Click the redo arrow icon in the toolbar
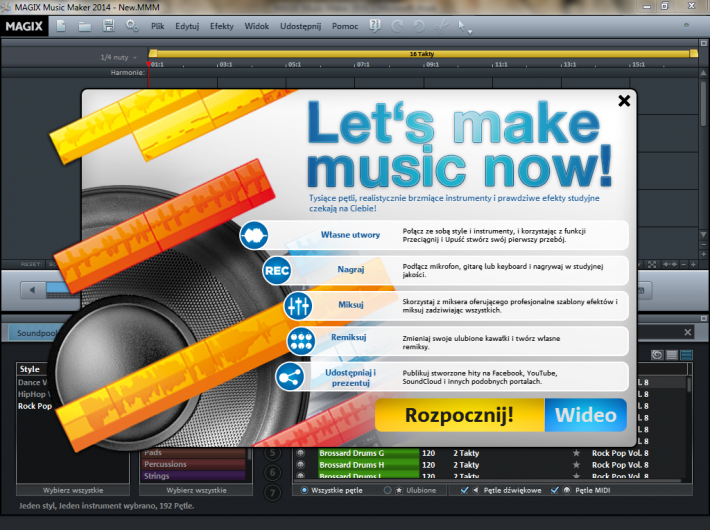Screen dimensions: 710x530 click(398, 26)
